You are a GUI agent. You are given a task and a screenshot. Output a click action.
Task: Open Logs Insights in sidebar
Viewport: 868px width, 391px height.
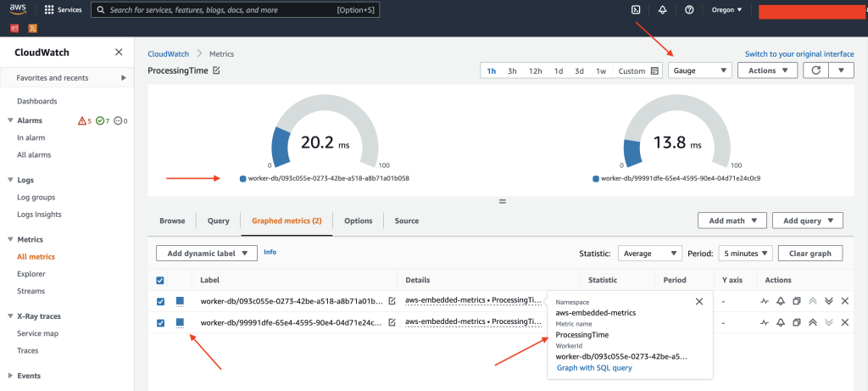click(x=39, y=215)
